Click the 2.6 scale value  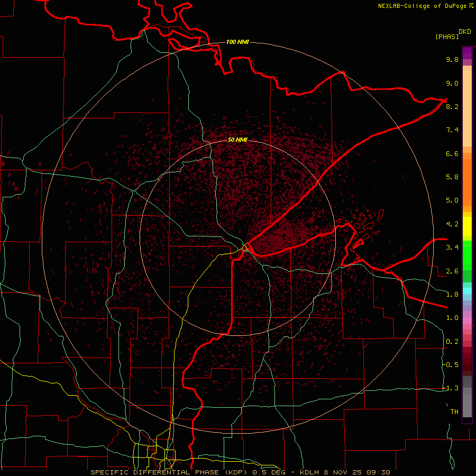tap(452, 271)
